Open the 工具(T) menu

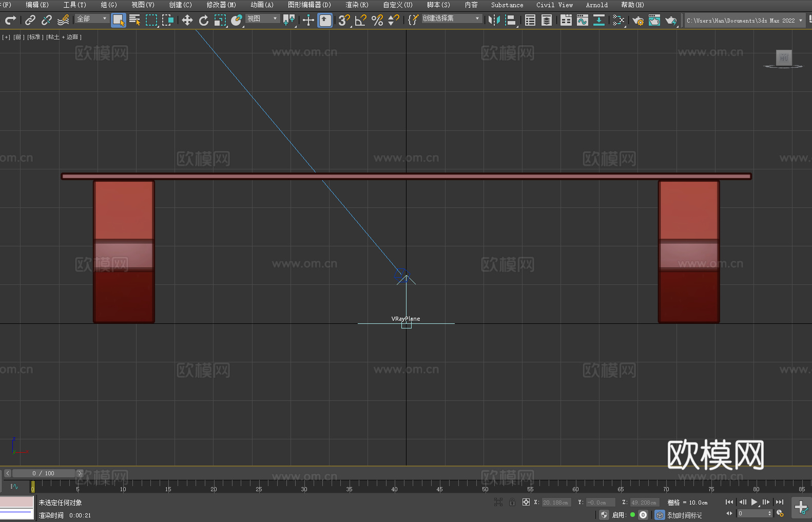[x=75, y=5]
